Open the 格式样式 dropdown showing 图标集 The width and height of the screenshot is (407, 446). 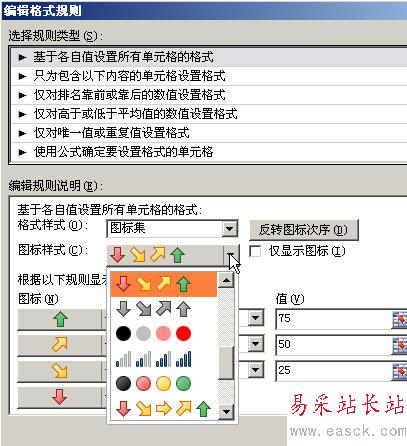point(230,228)
